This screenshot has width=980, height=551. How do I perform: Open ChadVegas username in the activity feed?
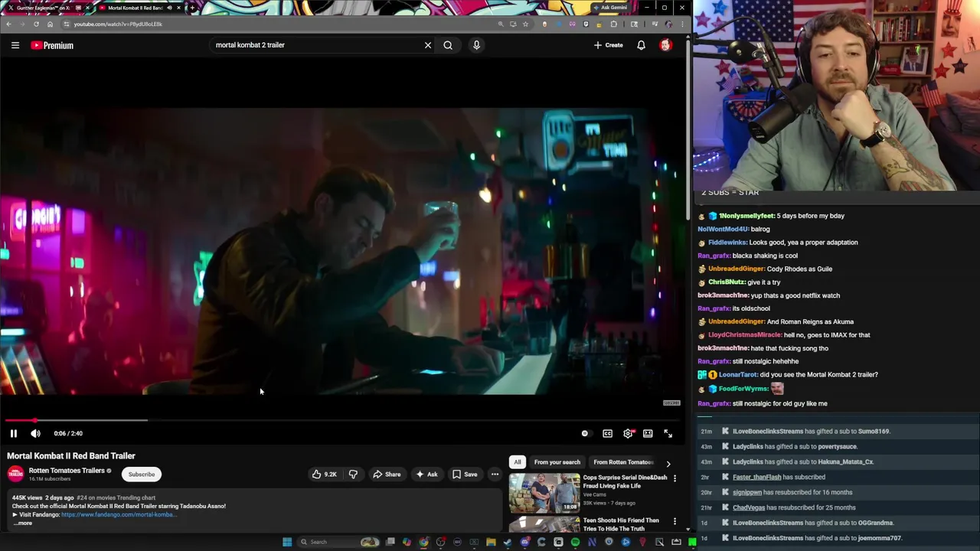click(749, 507)
